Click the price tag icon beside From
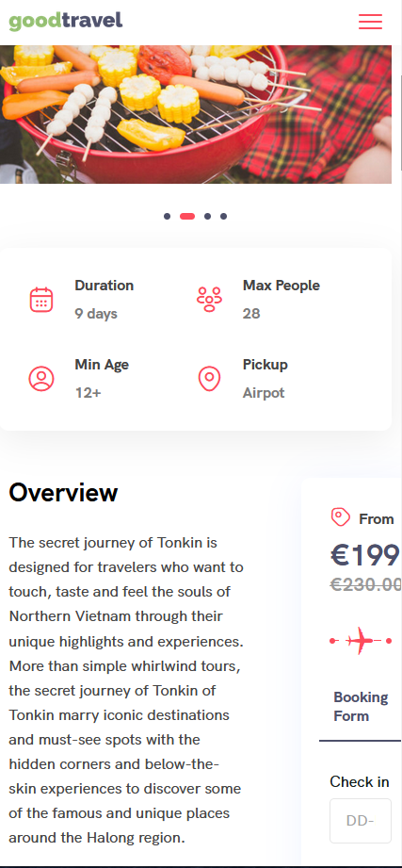Screen dimensions: 402x868 coord(341,517)
